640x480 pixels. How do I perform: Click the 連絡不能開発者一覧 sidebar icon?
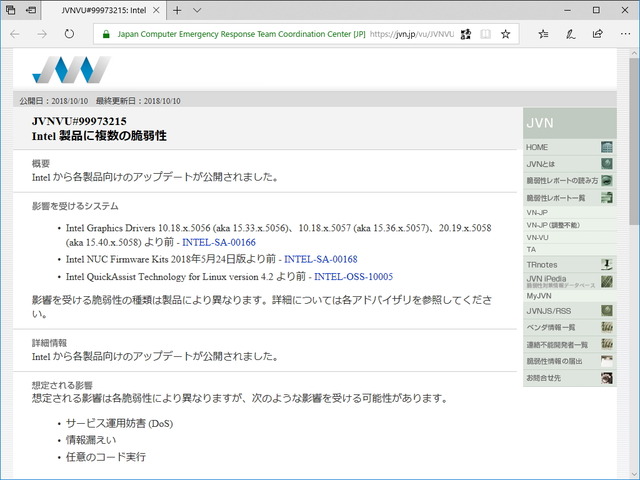coord(607,344)
